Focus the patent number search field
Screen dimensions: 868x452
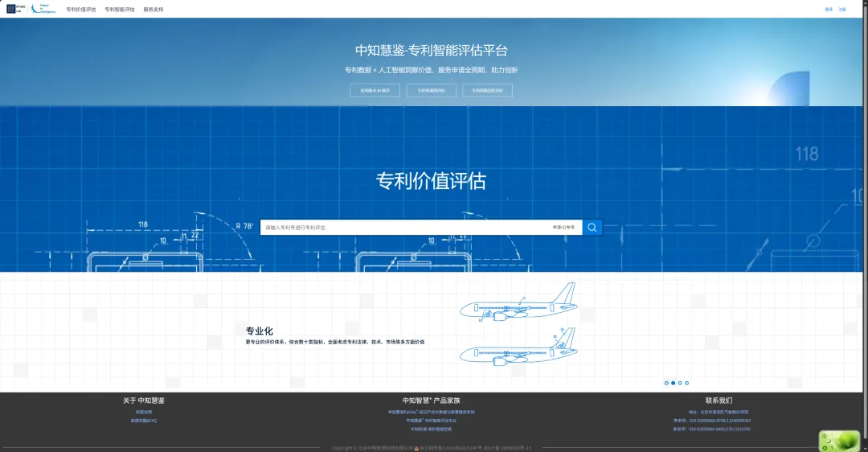(x=404, y=227)
